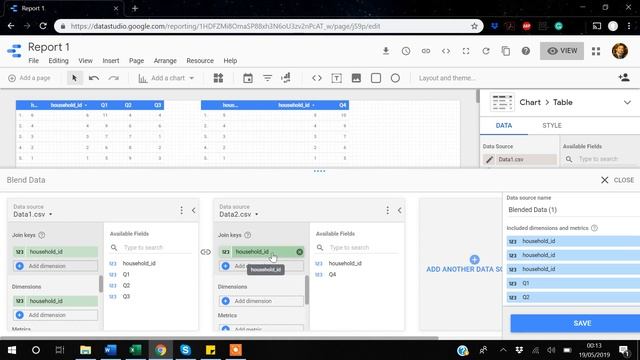Insert data control icon
640x360 pixels.
point(286,78)
